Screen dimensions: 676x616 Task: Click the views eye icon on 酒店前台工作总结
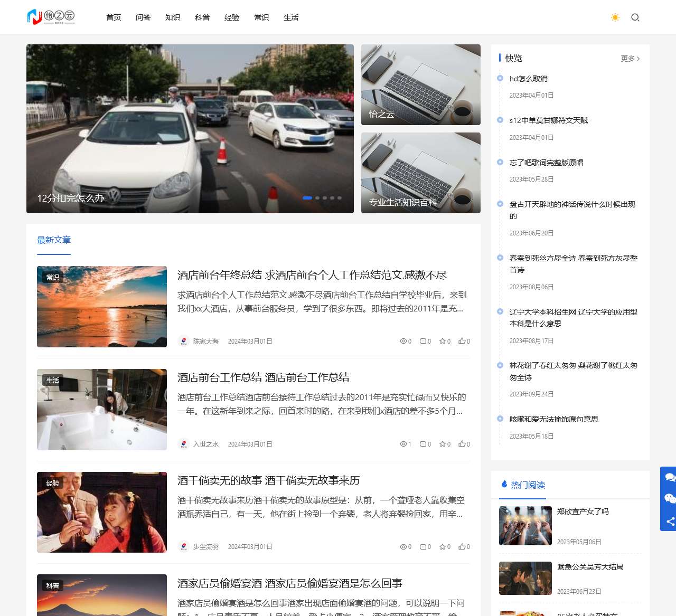pyautogui.click(x=403, y=444)
